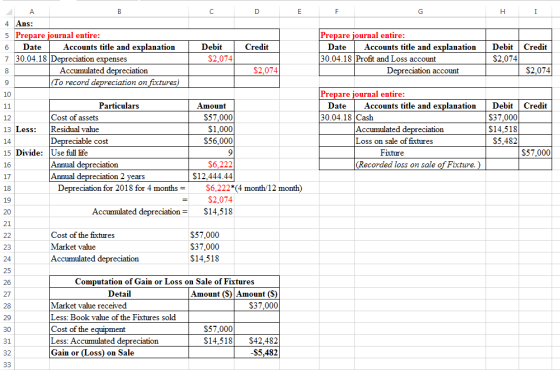Image resolution: width=560 pixels, height=370 pixels.
Task: Select row 16 header
Action: [x=7, y=165]
